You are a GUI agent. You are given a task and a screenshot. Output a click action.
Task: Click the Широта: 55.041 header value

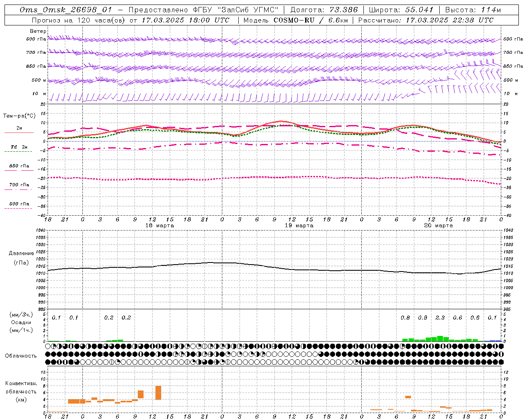coord(401,10)
